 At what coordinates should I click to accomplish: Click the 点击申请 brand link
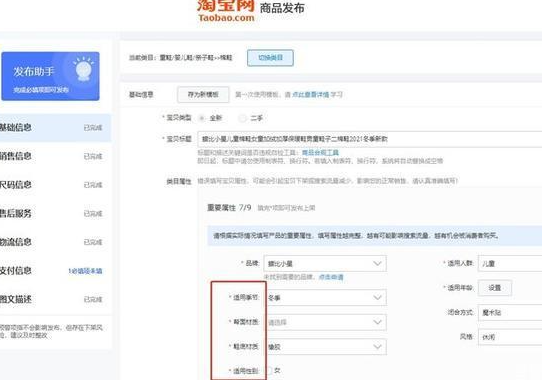[331, 277]
